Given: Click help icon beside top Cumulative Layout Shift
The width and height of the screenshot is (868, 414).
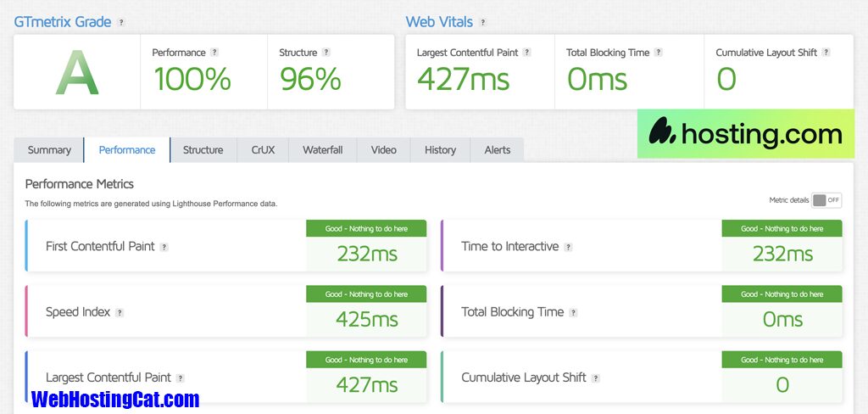Looking at the screenshot, I should click(x=826, y=52).
